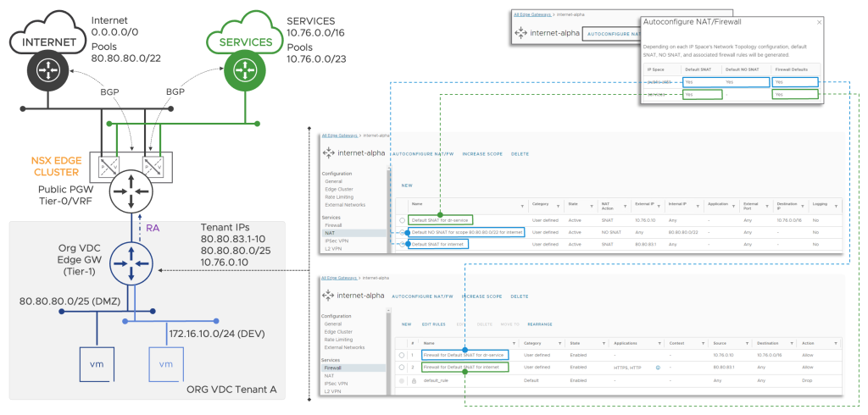Click the greyed radio on the default_rule row
The height and width of the screenshot is (415, 868).
(401, 381)
